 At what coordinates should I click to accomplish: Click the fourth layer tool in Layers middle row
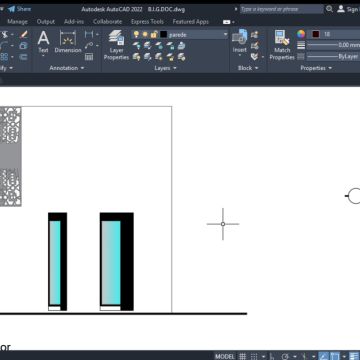(x=170, y=46)
